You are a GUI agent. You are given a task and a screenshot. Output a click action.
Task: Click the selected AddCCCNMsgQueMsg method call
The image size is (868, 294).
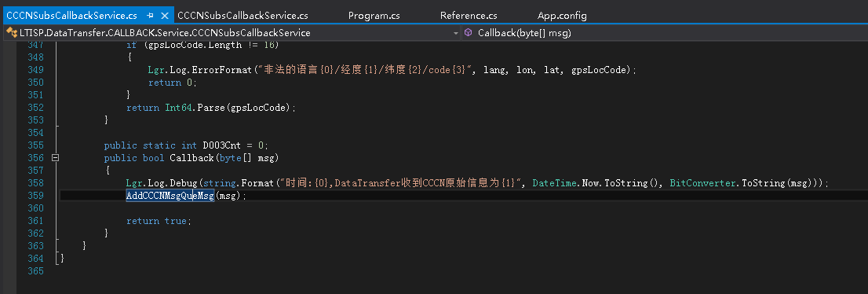[170, 195]
